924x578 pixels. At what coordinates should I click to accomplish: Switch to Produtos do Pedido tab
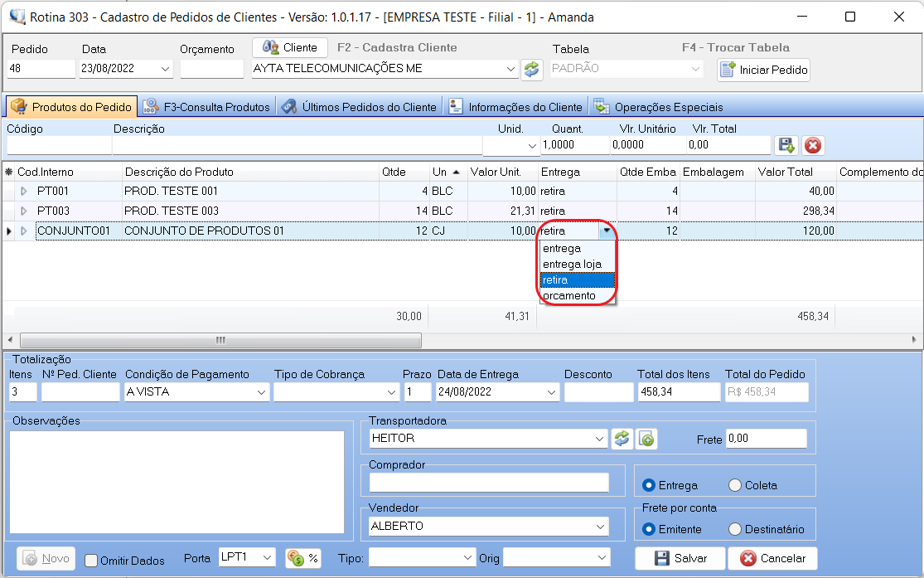point(71,107)
